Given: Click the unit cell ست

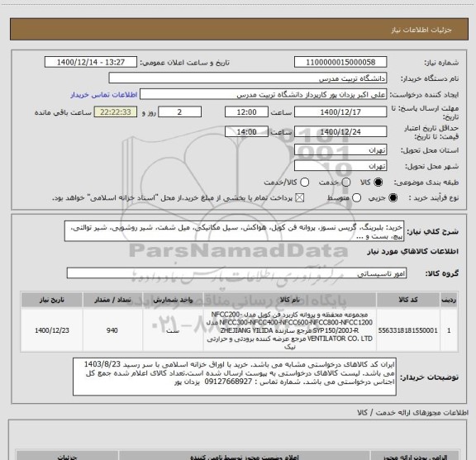Looking at the screenshot, I should [x=173, y=330].
